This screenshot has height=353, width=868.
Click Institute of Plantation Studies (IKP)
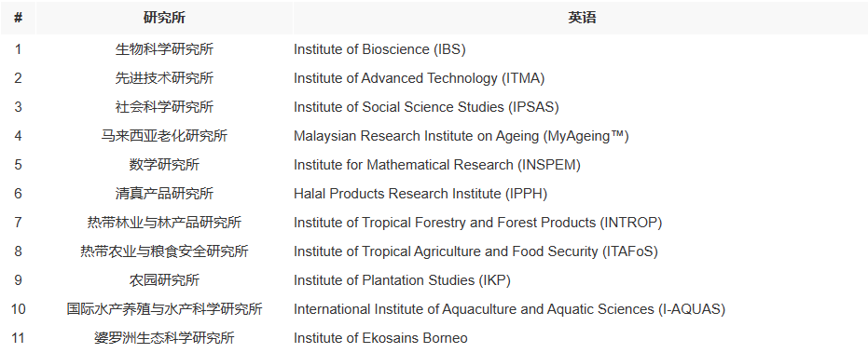click(402, 280)
